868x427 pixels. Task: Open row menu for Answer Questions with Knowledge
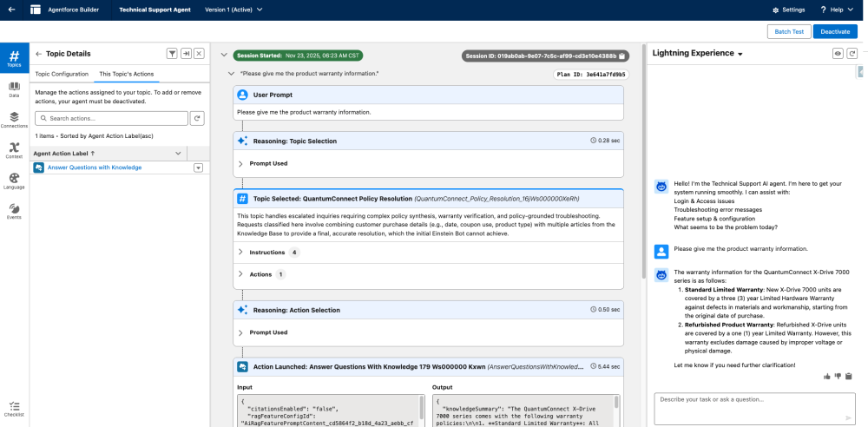point(198,168)
